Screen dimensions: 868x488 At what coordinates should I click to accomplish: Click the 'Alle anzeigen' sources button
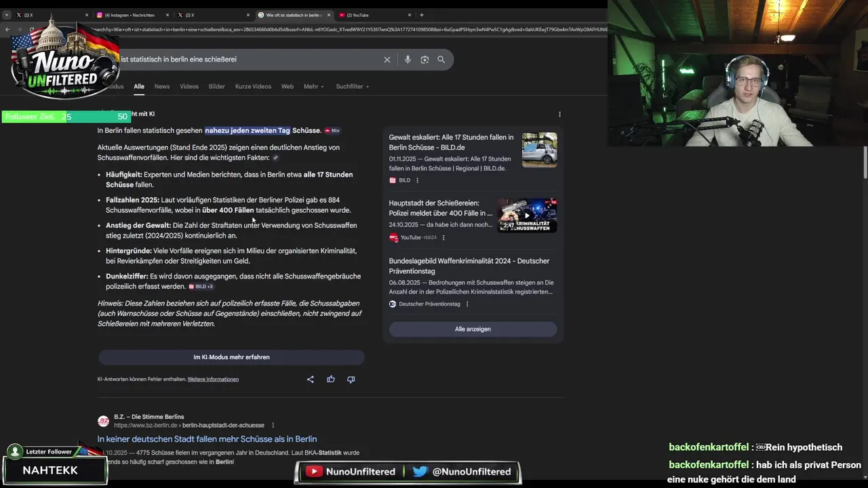(x=473, y=329)
